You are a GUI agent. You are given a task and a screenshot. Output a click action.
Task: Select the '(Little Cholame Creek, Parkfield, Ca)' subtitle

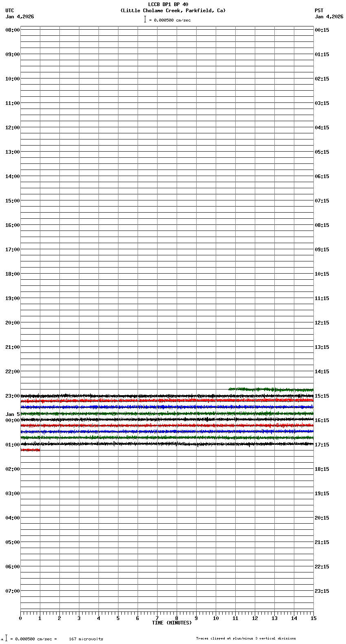(x=173, y=11)
